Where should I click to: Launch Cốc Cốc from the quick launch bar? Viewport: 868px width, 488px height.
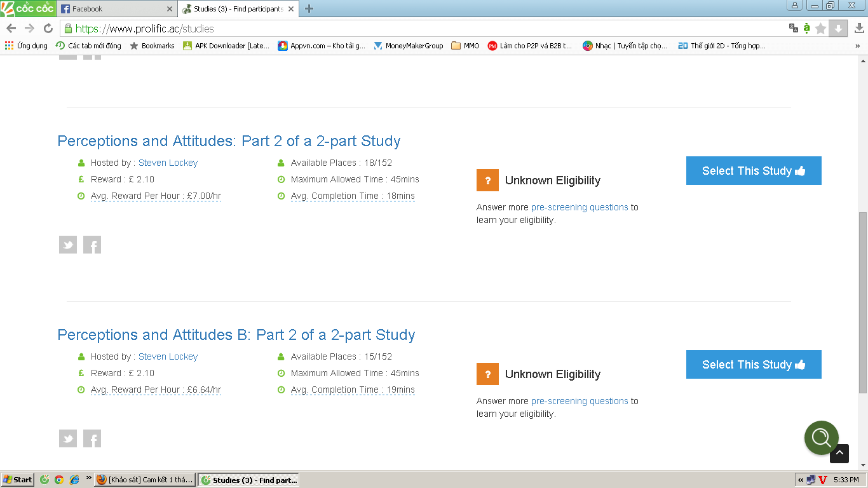[44, 480]
